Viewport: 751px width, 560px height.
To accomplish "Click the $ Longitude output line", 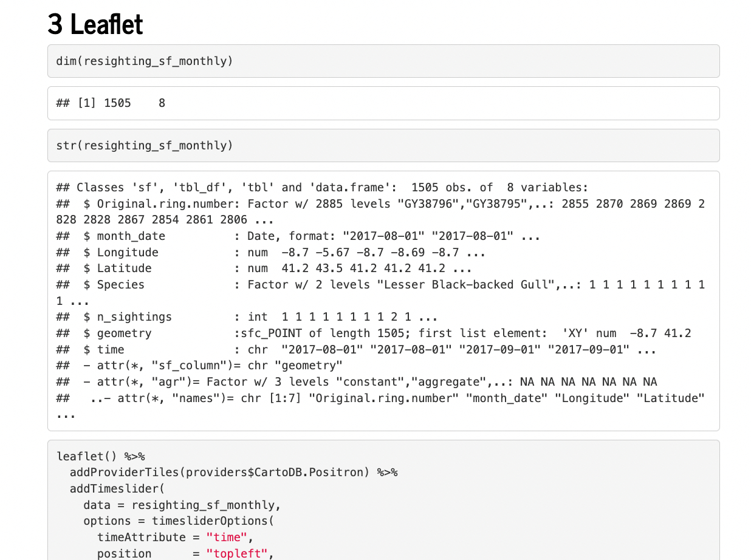I will [267, 253].
